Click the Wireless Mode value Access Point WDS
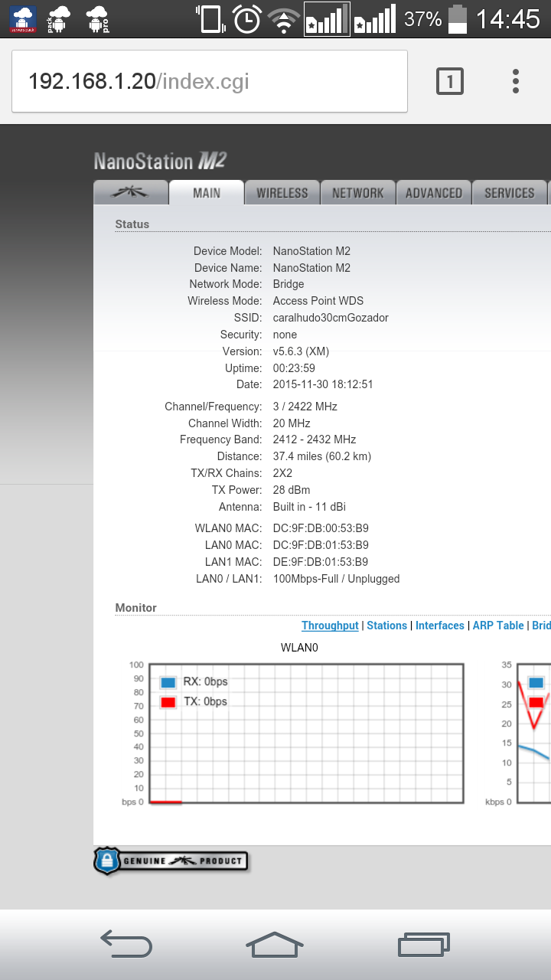This screenshot has height=980, width=551. [318, 301]
